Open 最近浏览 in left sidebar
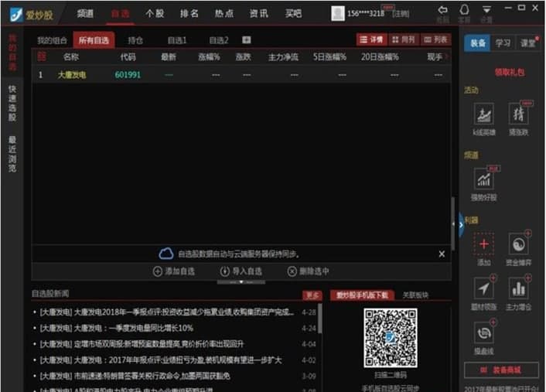This screenshot has width=546, height=392. pyautogui.click(x=12, y=154)
